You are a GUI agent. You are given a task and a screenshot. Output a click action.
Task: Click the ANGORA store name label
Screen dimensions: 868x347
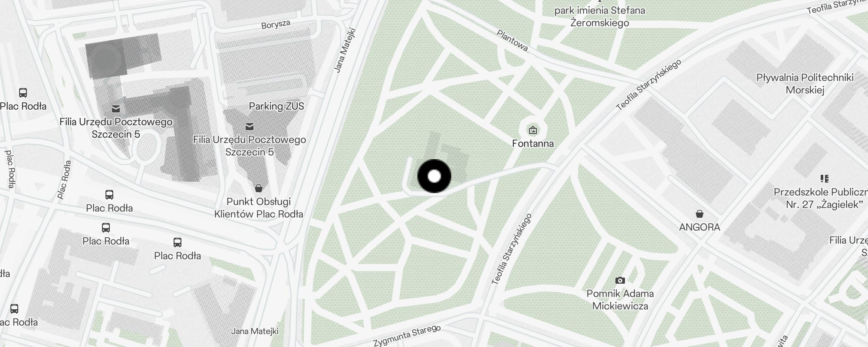[x=700, y=227]
